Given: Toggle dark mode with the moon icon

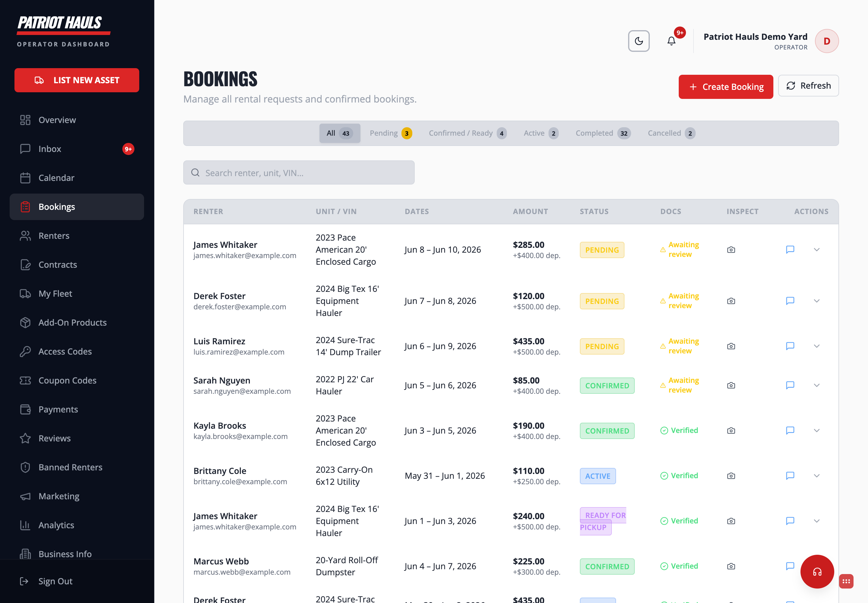Looking at the screenshot, I should coord(639,41).
